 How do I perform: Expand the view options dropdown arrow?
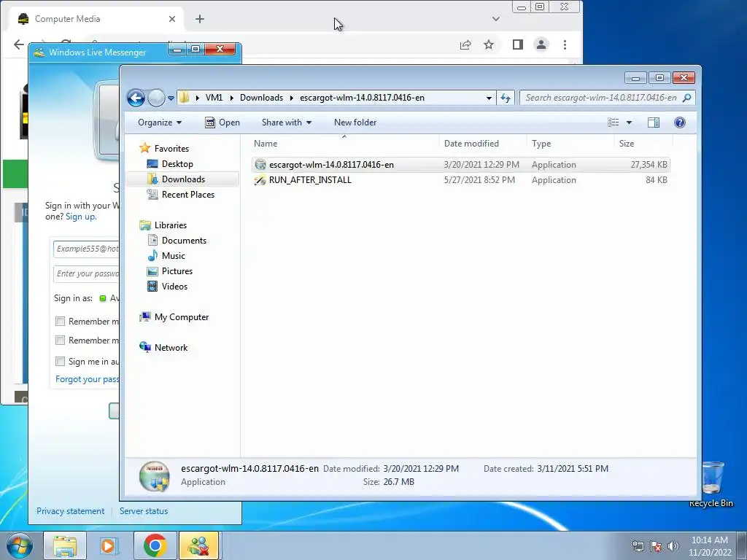tap(629, 122)
